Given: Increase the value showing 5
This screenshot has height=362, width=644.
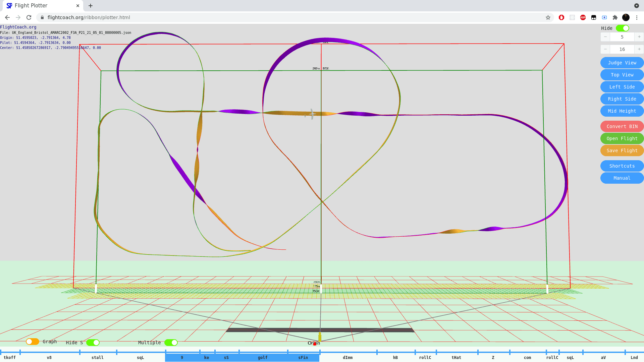Looking at the screenshot, I should click(639, 37).
